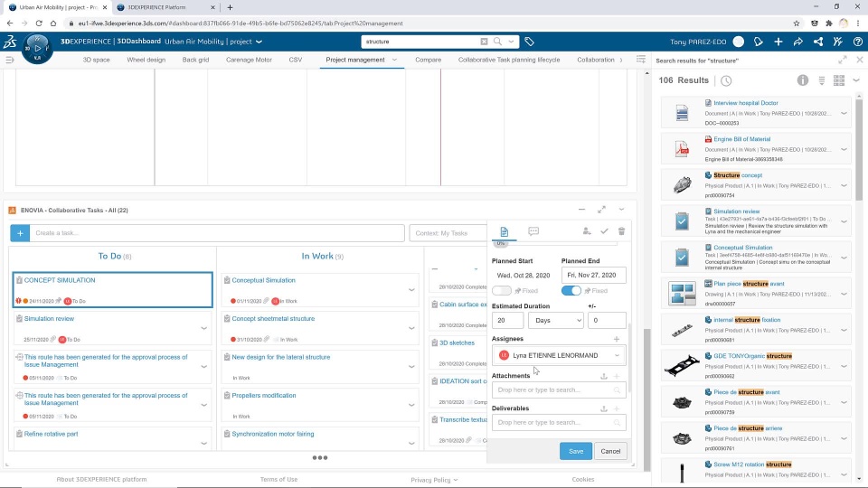868x488 pixels.
Task: Open the 3DEXPERIENCE compass
Action: (x=37, y=49)
